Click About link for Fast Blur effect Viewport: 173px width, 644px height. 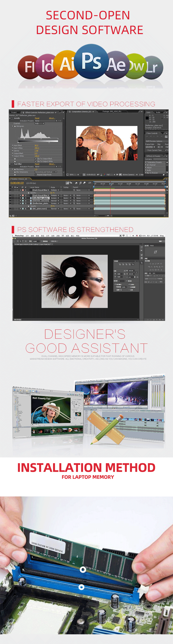pyautogui.click(x=52, y=164)
